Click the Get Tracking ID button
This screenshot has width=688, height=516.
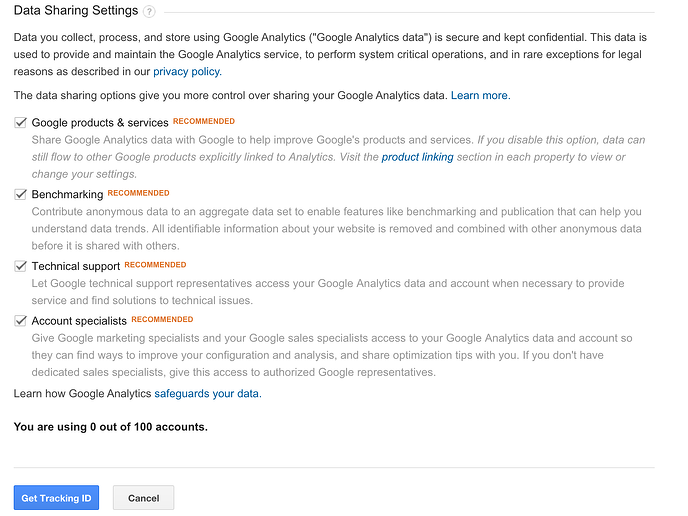pos(56,498)
